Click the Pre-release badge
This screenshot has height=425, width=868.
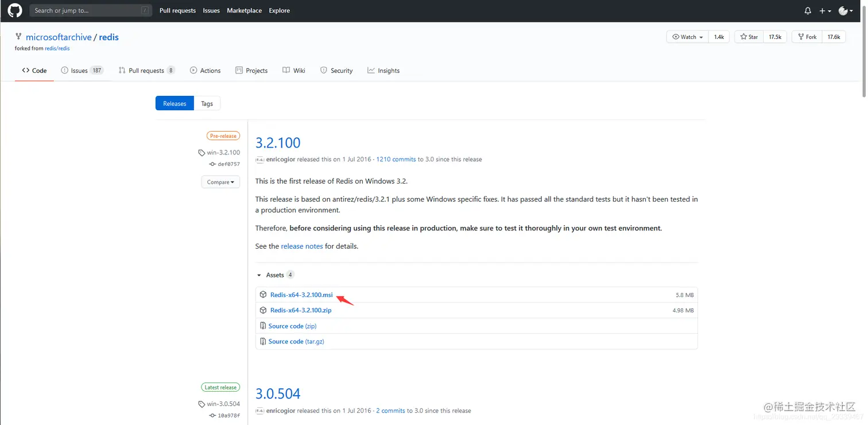point(223,136)
